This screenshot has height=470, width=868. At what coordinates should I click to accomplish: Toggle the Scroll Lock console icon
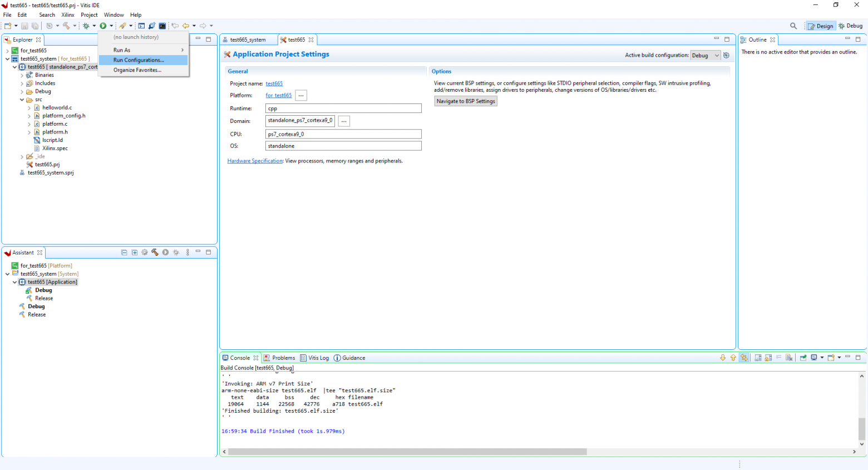pyautogui.click(x=768, y=358)
